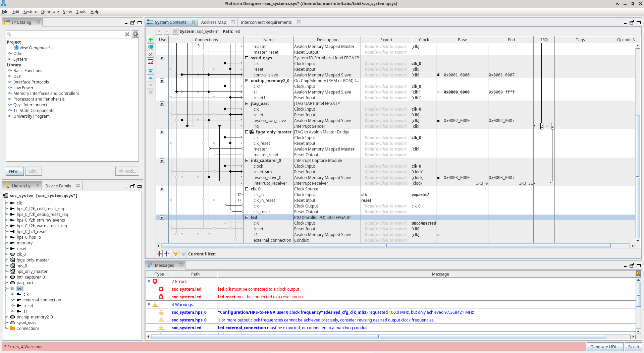Click the IP Catalog search input field
The image size is (644, 353).
coord(68,34)
